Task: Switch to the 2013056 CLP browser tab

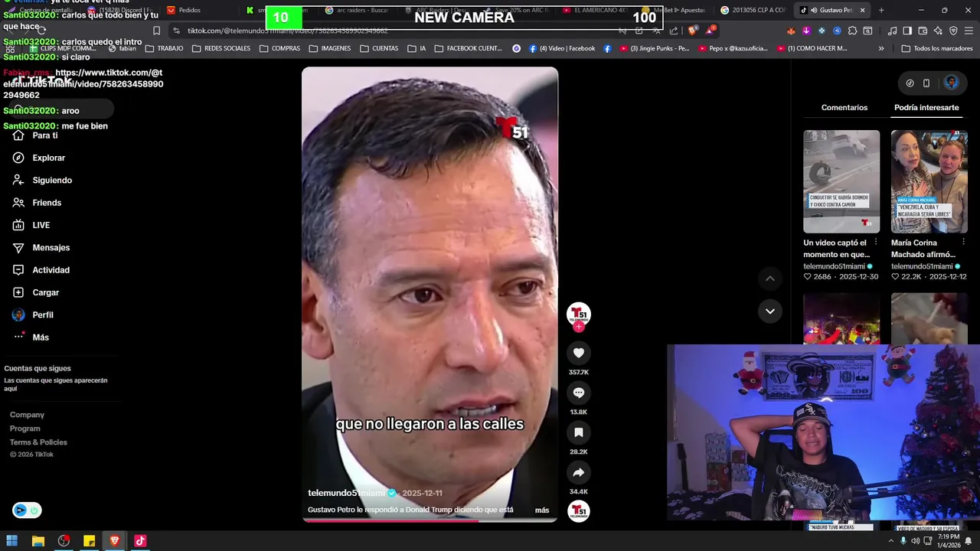Action: pos(754,10)
